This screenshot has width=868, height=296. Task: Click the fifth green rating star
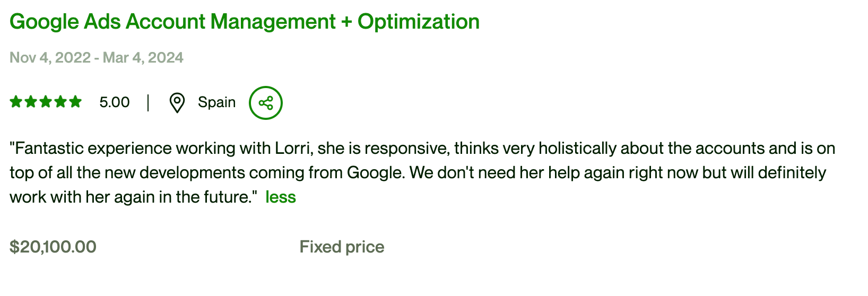(x=75, y=102)
